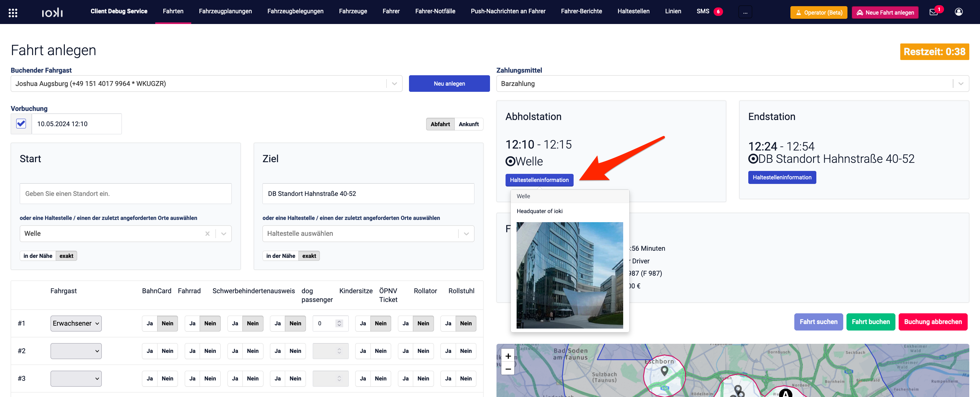Open the mail inbox icon
This screenshot has width=980, height=397.
934,12
